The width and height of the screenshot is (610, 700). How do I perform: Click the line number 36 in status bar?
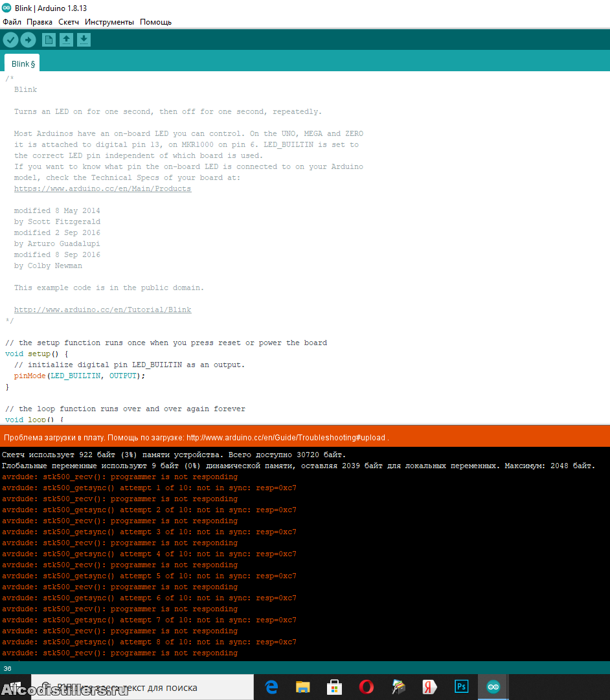8,668
